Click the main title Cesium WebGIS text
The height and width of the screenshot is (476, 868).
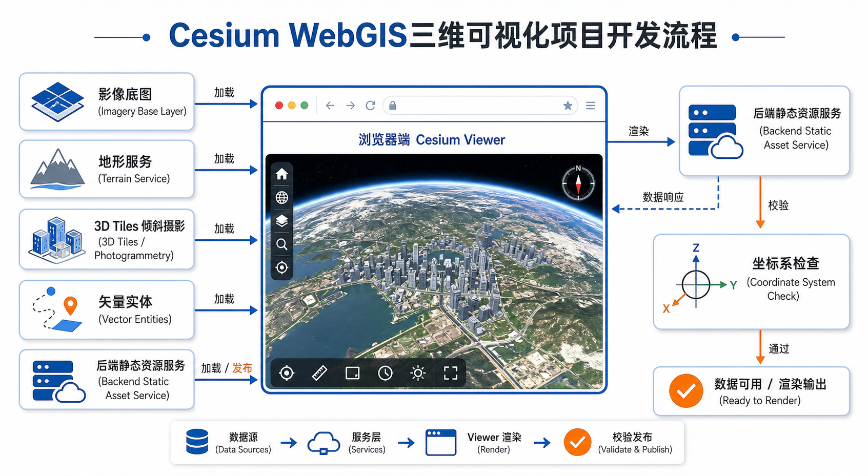[288, 35]
